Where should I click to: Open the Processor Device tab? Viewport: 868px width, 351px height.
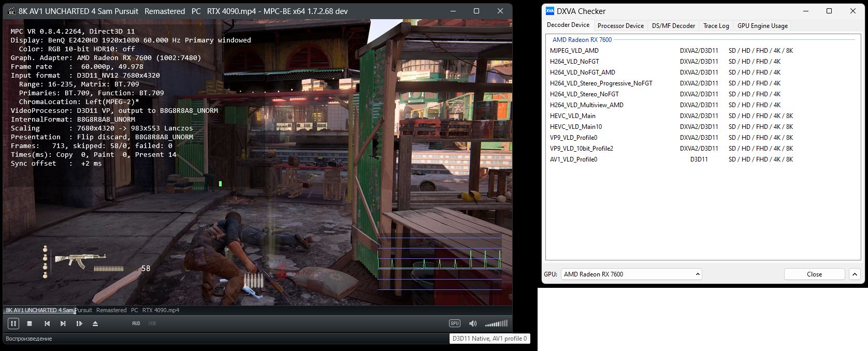point(620,25)
